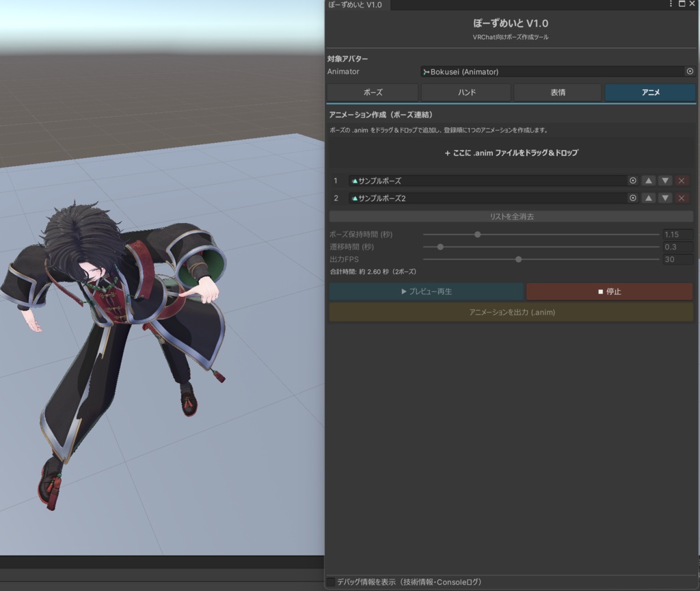Remove サンプルポーズ row 1 with the red X
Image resolution: width=700 pixels, height=591 pixels.
point(682,181)
